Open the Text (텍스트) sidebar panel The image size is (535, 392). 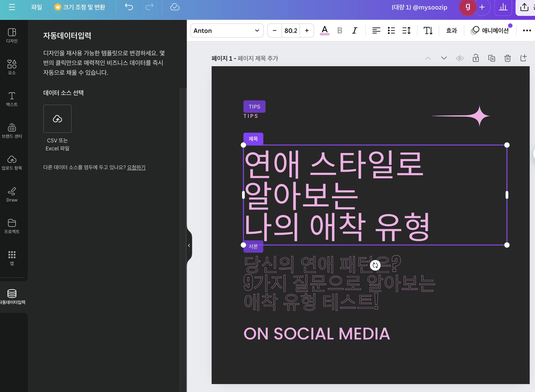(12, 99)
